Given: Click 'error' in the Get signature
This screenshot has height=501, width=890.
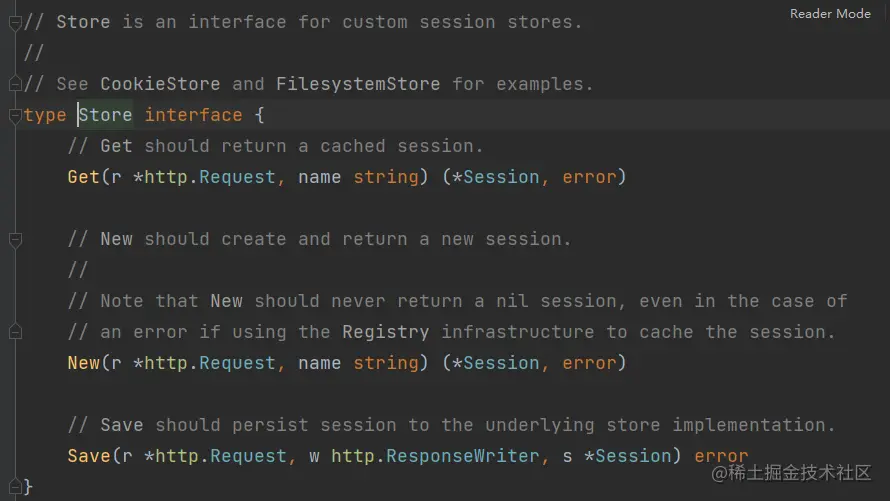Looking at the screenshot, I should pos(590,177).
